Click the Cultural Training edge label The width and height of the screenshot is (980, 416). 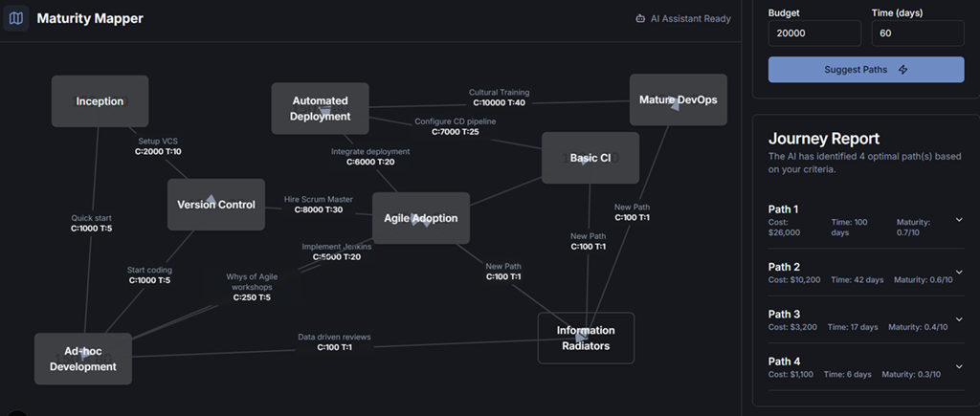pos(499,98)
